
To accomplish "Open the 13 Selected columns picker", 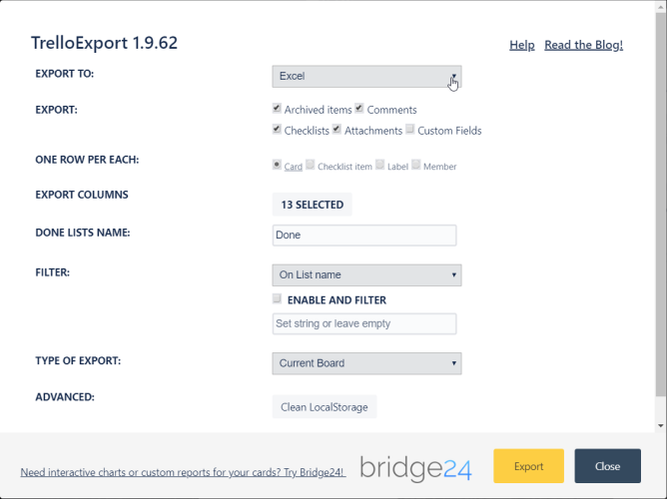I will pos(312,204).
